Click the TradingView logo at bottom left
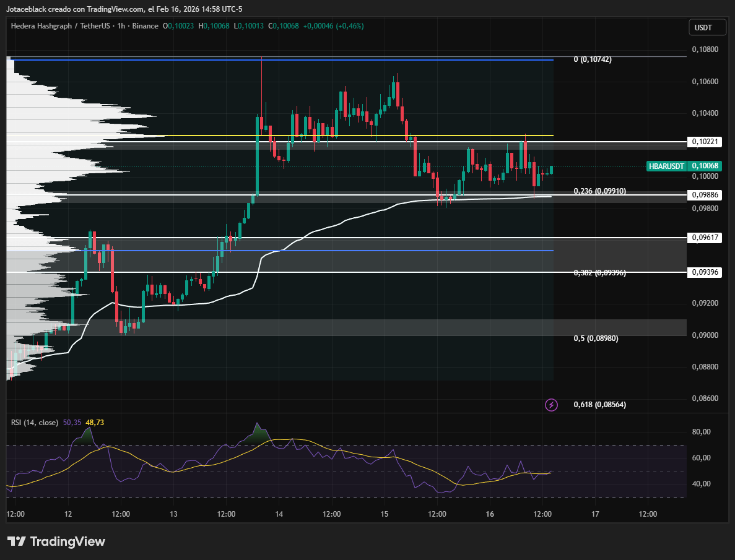Image resolution: width=735 pixels, height=560 pixels. click(x=56, y=541)
